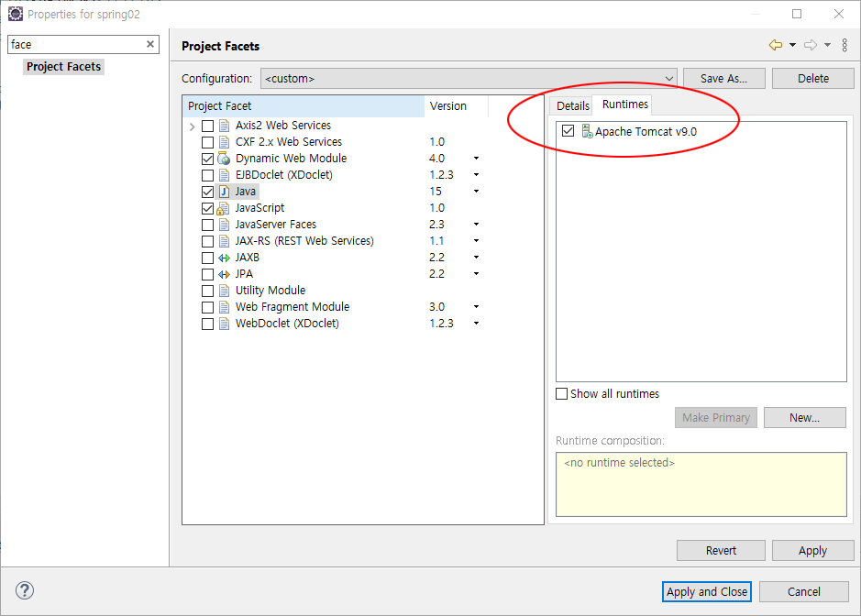The image size is (861, 616).
Task: Enable the JPA facet checkbox
Action: (x=207, y=274)
